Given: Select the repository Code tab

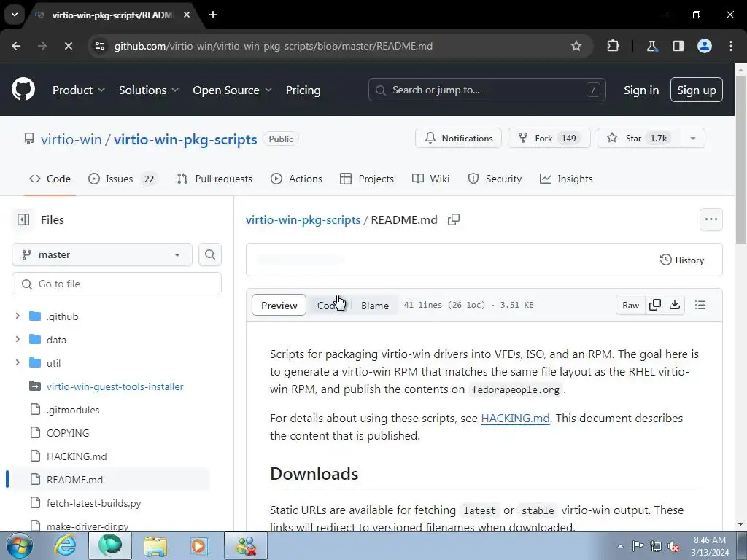Looking at the screenshot, I should point(50,179).
